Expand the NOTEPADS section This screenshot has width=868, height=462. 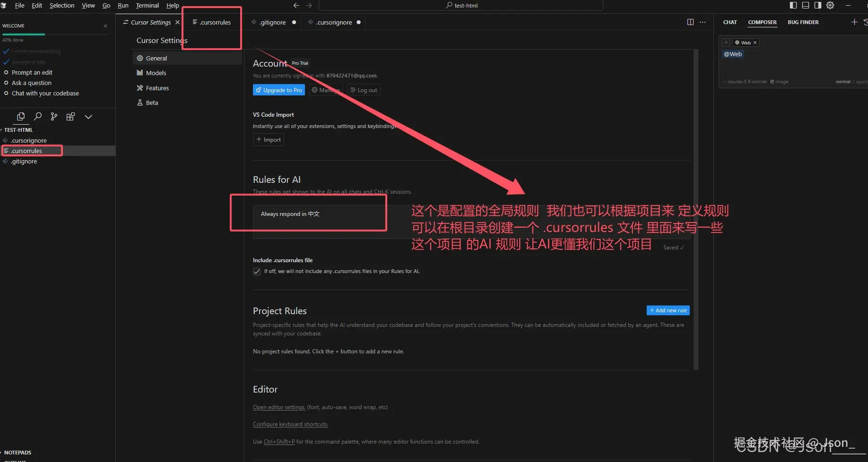pyautogui.click(x=17, y=453)
